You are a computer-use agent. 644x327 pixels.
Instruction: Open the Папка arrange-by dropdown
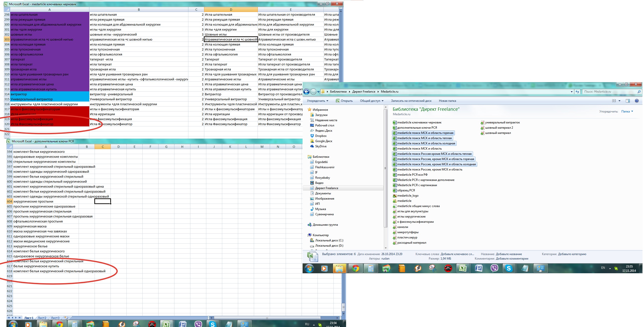tap(627, 111)
